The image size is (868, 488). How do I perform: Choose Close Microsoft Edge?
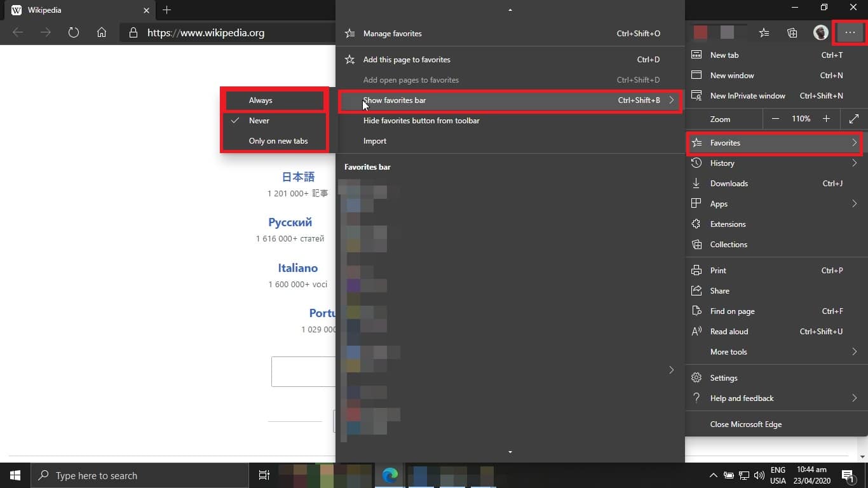776,424
